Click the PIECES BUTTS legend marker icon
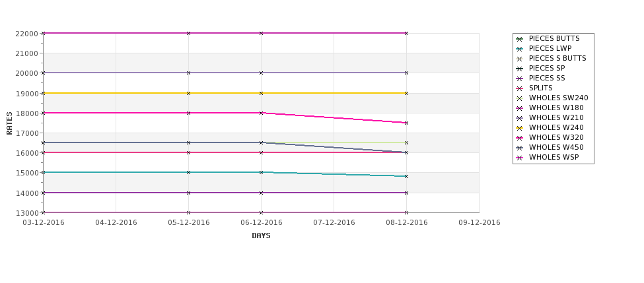This screenshot has height=283, width=644. pyautogui.click(x=519, y=39)
